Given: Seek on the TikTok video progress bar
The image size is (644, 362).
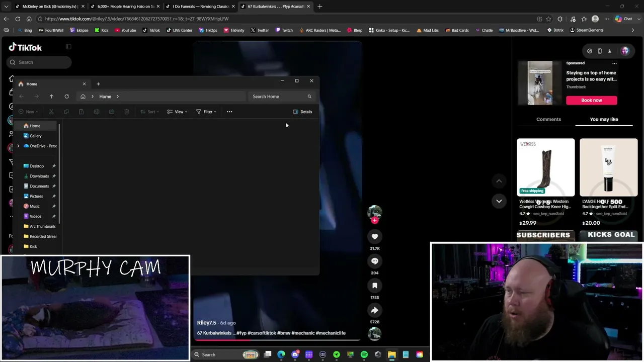Looking at the screenshot, I should (x=278, y=340).
